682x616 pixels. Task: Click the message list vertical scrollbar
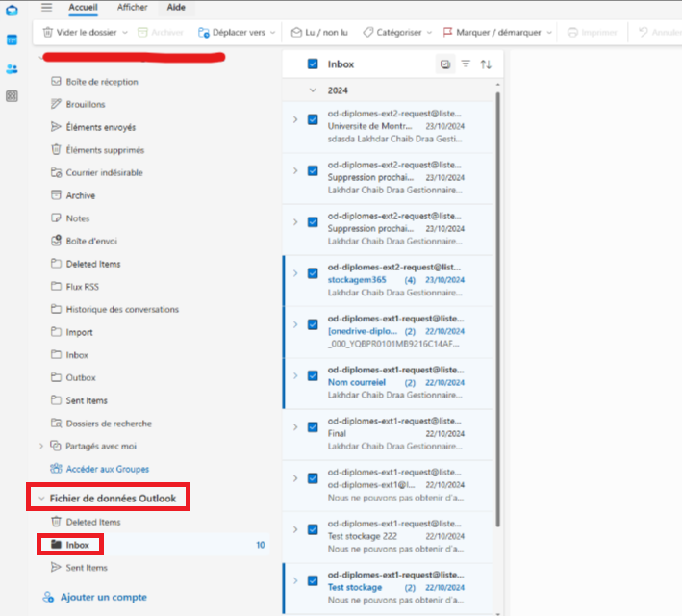[x=497, y=309]
